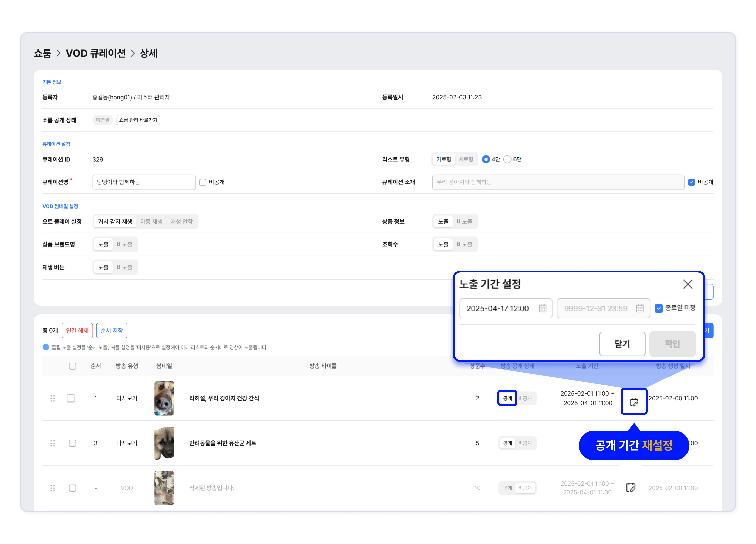Screen dimensions: 756x544
Task: Set 상품 정보 to 비노출
Action: [464, 222]
